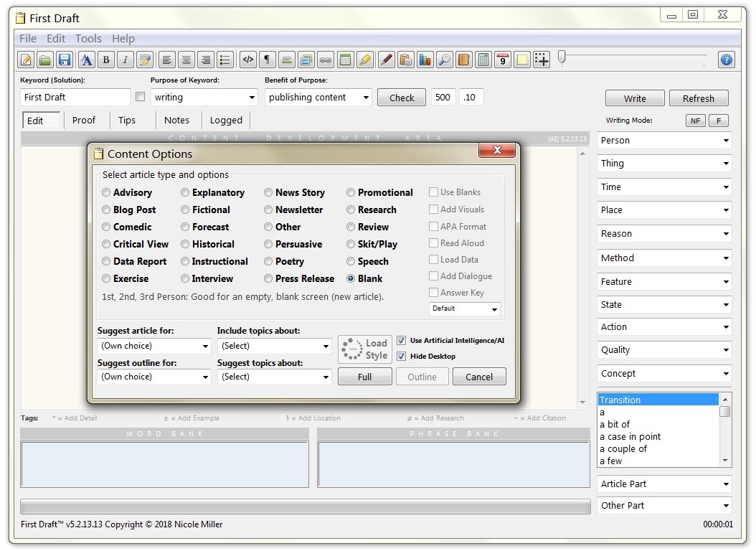Click the clipboard paste icon

pos(406,60)
